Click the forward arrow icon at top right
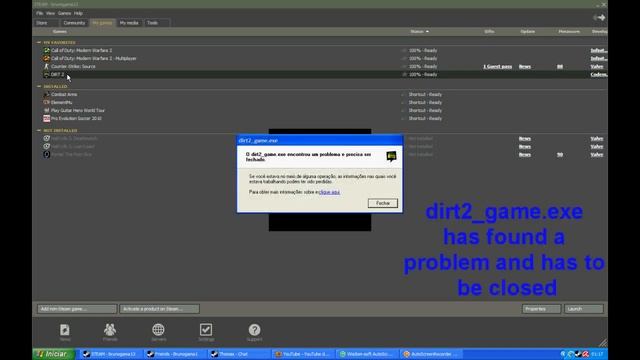This screenshot has height=360, width=640. tap(601, 18)
